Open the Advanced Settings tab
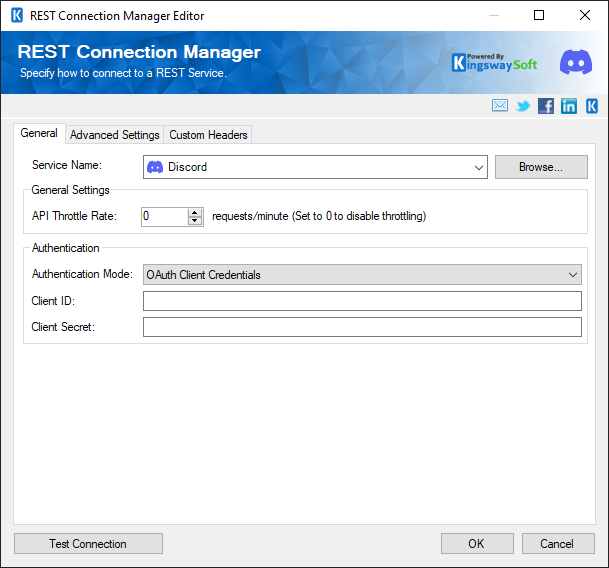 [x=115, y=135]
